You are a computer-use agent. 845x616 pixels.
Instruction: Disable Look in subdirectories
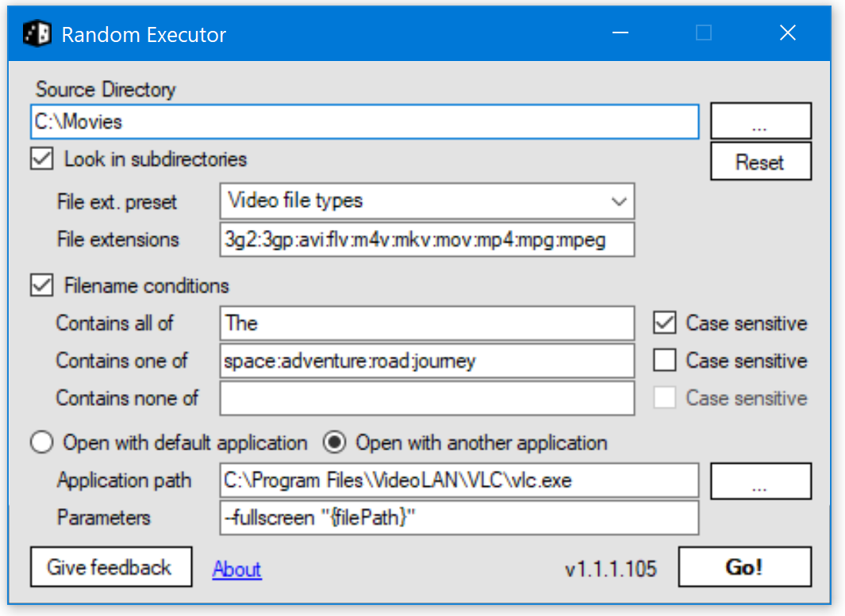(40, 159)
